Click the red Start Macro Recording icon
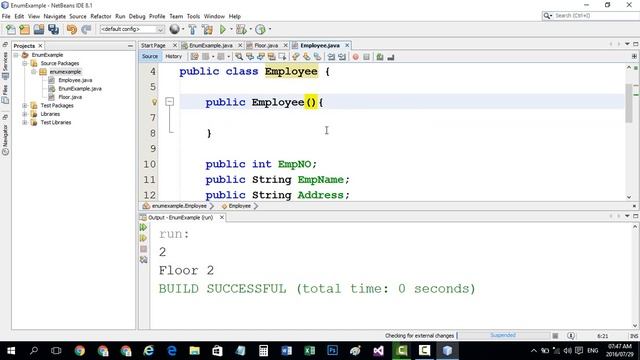This screenshot has height=360, width=640. (356, 57)
